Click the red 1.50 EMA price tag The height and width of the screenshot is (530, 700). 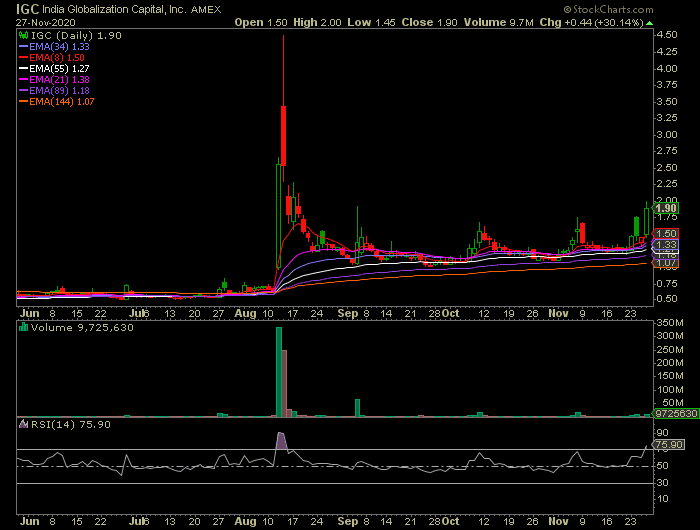[666, 234]
